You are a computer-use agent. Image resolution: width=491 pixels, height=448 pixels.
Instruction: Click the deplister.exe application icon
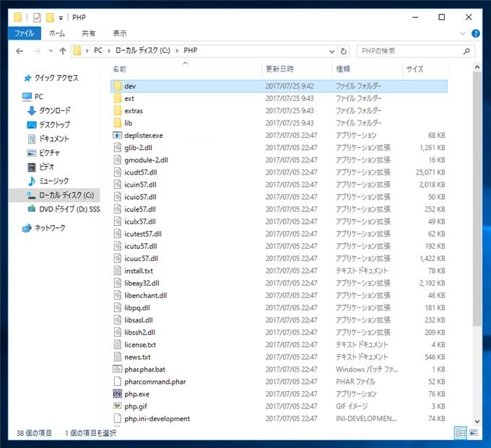point(118,135)
